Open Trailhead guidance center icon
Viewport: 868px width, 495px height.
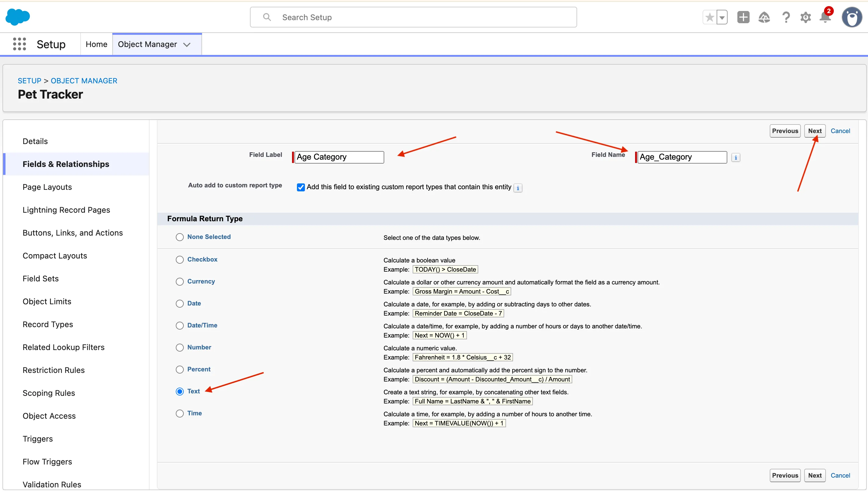coord(764,17)
